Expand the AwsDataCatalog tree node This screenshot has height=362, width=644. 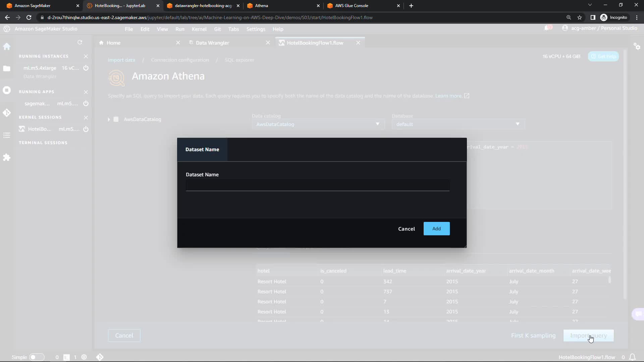109,119
